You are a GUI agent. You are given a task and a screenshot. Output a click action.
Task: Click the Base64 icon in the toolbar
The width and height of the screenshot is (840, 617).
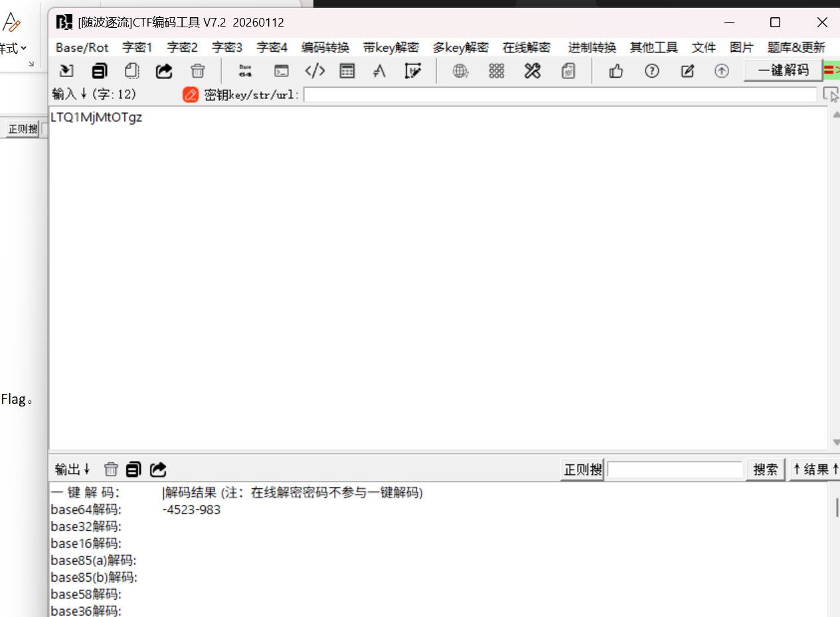coord(245,71)
